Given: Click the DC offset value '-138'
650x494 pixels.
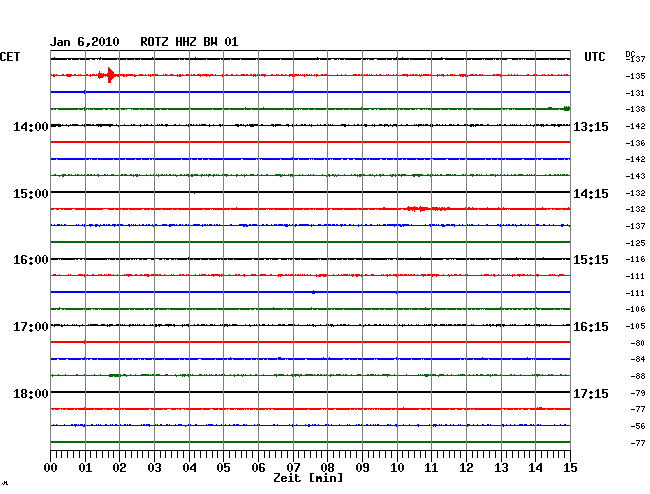Looking at the screenshot, I should tap(635, 109).
